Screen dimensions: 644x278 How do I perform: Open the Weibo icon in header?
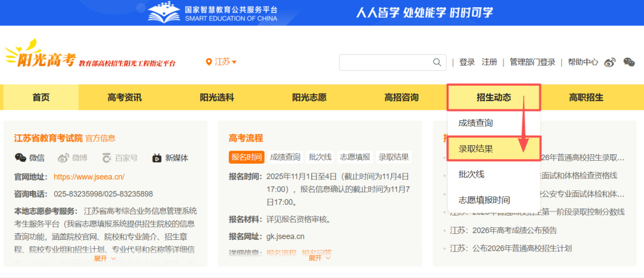611,63
